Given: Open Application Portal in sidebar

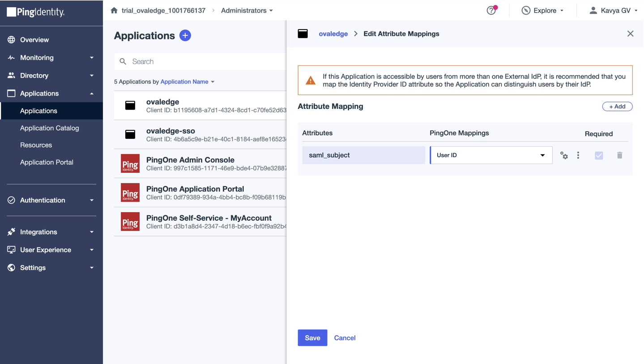Looking at the screenshot, I should 47,162.
